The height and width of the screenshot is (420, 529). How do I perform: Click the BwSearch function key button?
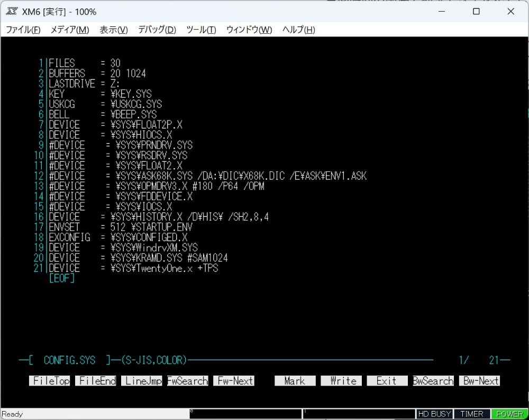[x=433, y=381]
